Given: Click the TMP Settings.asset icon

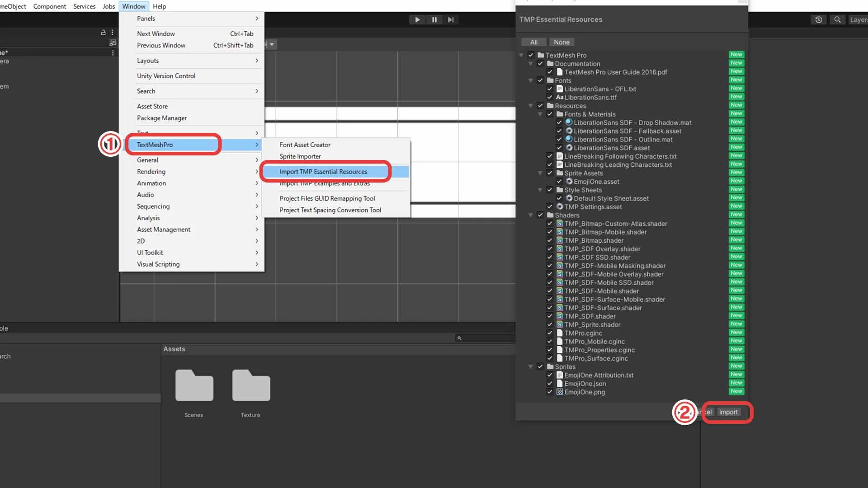Looking at the screenshot, I should 560,206.
